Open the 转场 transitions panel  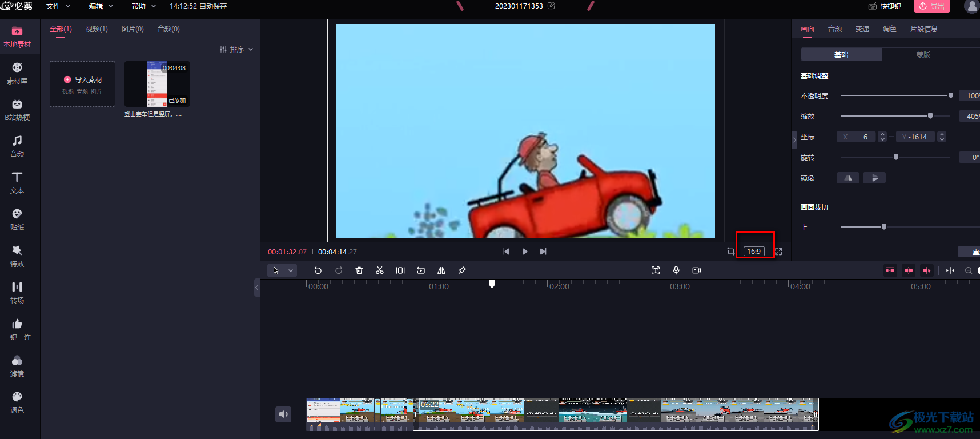click(17, 293)
